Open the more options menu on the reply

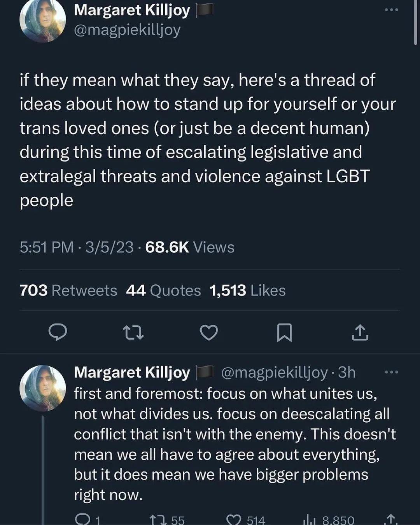(391, 373)
